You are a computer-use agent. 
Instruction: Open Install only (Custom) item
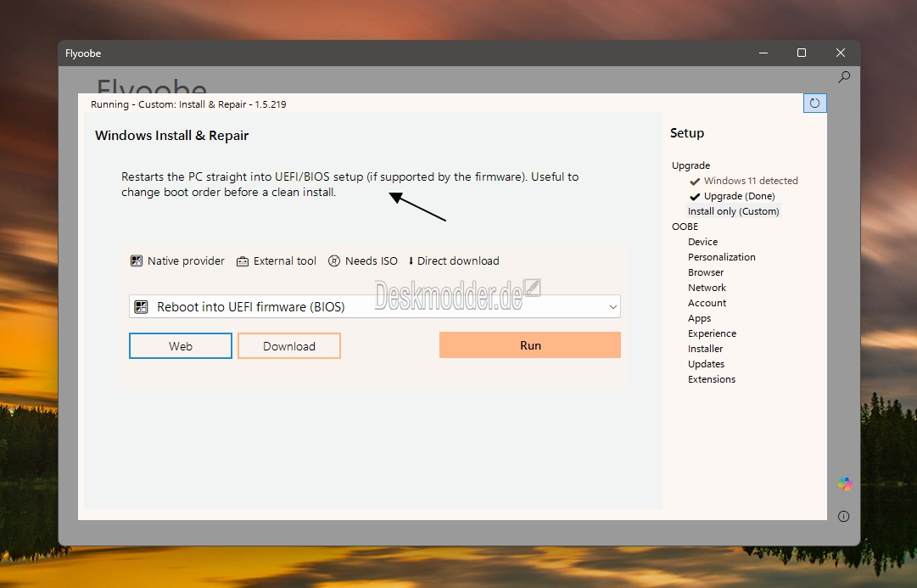pyautogui.click(x=734, y=211)
